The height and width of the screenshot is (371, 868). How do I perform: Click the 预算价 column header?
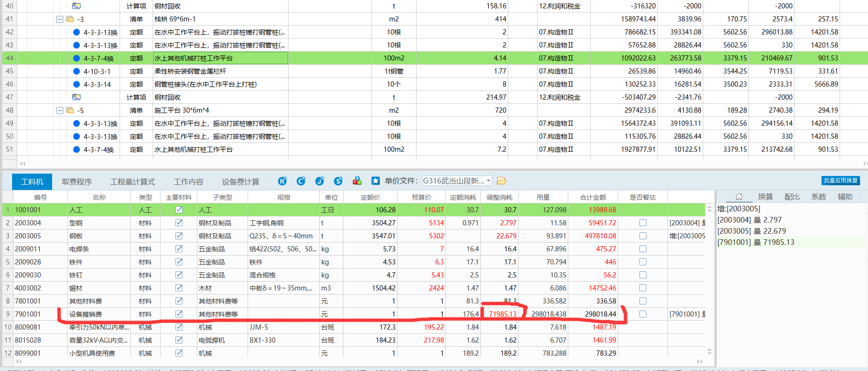coord(422,197)
